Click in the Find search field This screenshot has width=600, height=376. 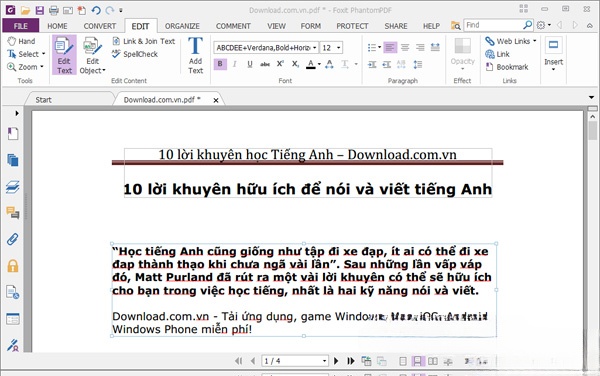click(x=493, y=25)
